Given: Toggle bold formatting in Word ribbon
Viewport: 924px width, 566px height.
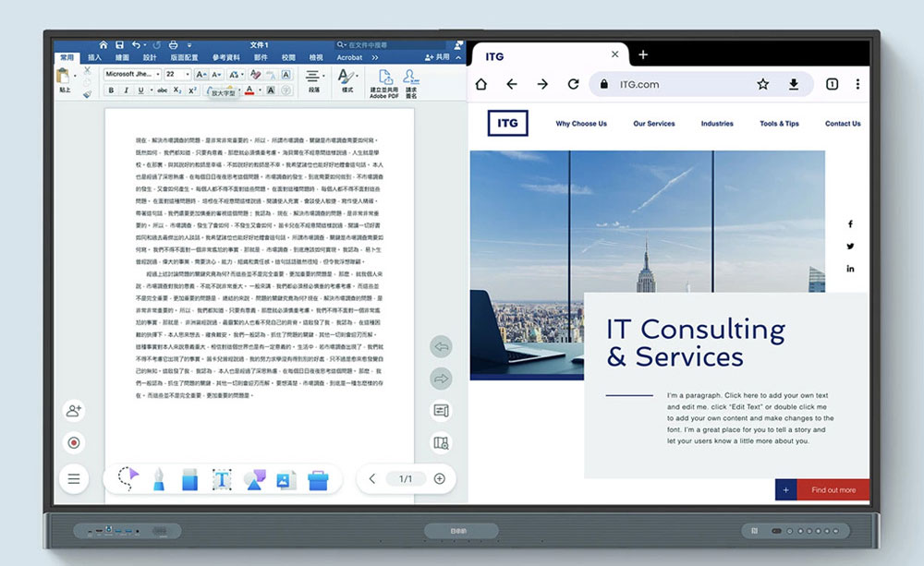Looking at the screenshot, I should pyautogui.click(x=111, y=90).
